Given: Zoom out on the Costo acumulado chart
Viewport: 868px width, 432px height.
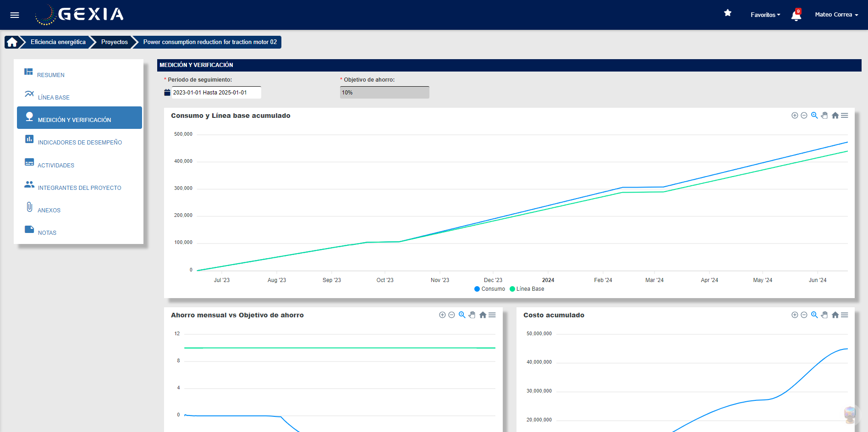Looking at the screenshot, I should click(804, 315).
